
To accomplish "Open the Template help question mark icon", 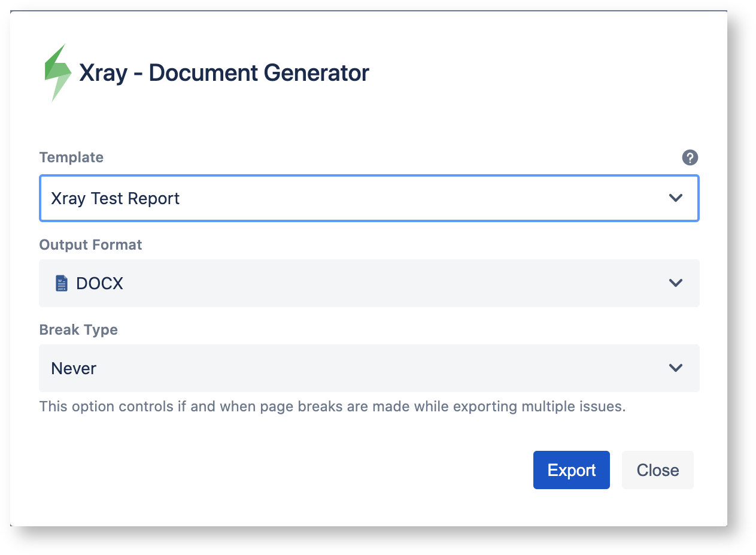I will click(690, 158).
